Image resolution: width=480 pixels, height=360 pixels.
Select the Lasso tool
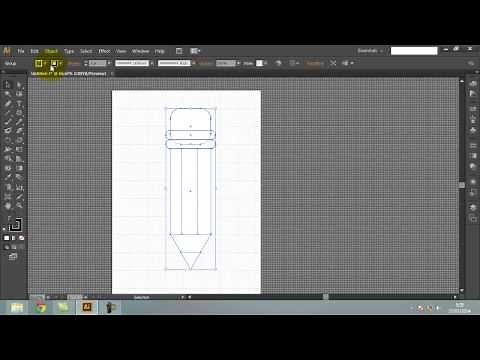[x=19, y=94]
